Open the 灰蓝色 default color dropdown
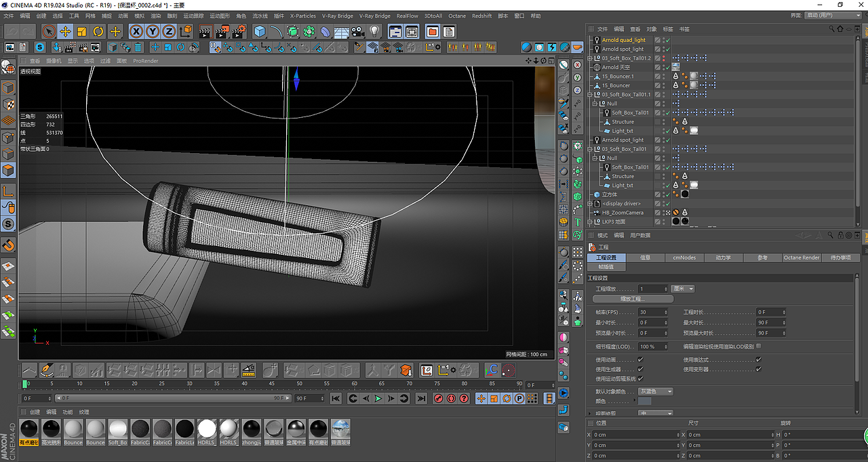 [x=656, y=392]
